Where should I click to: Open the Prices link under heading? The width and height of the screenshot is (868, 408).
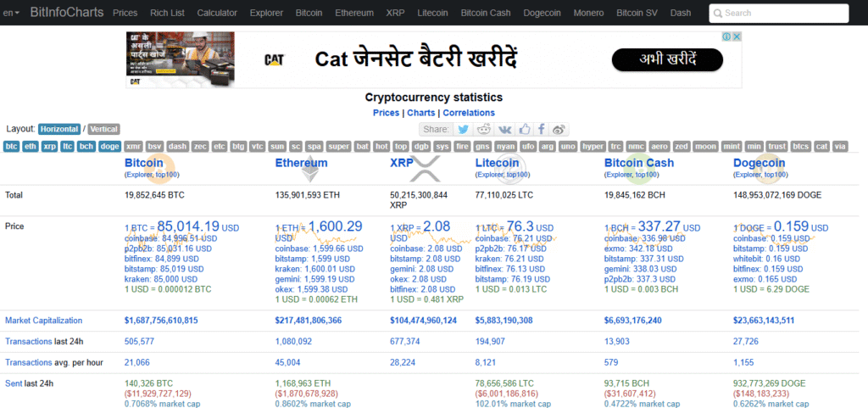tap(386, 112)
